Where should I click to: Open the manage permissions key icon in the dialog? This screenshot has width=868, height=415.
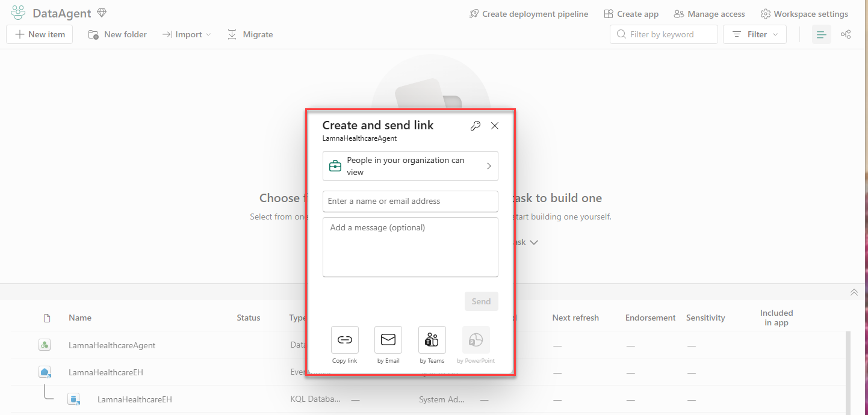click(x=476, y=126)
